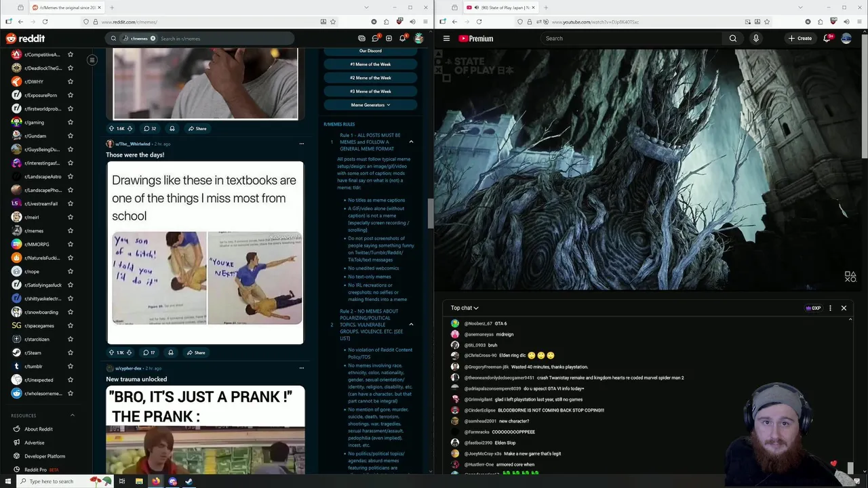
Task: Collapse Rule 1 details in r/memes rules
Action: click(411, 141)
